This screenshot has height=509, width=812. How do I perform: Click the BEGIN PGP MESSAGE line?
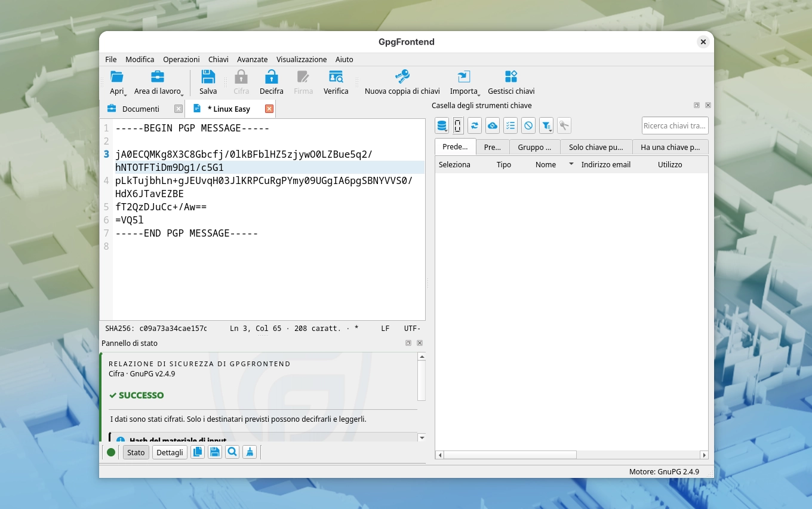(x=192, y=128)
